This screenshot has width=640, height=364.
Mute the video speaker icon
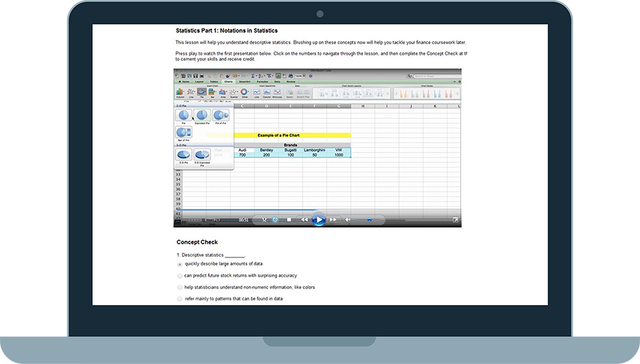coord(347,220)
